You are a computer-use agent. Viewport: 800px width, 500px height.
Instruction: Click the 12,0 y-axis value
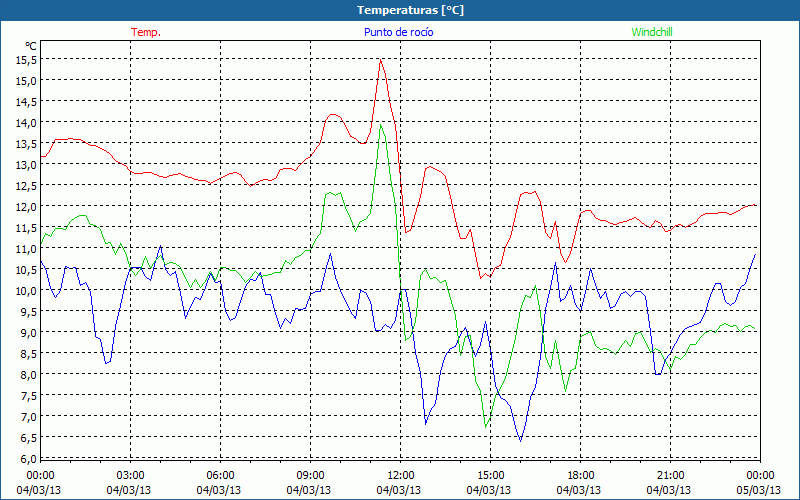pyautogui.click(x=26, y=207)
